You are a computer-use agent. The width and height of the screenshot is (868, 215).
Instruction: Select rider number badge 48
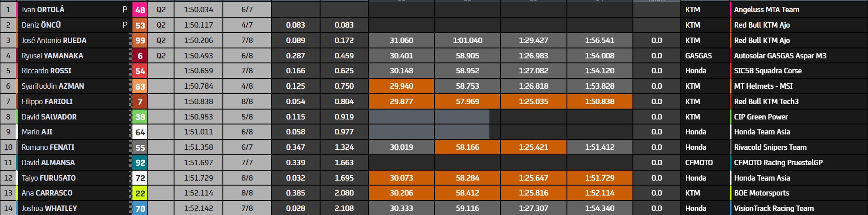click(x=140, y=10)
